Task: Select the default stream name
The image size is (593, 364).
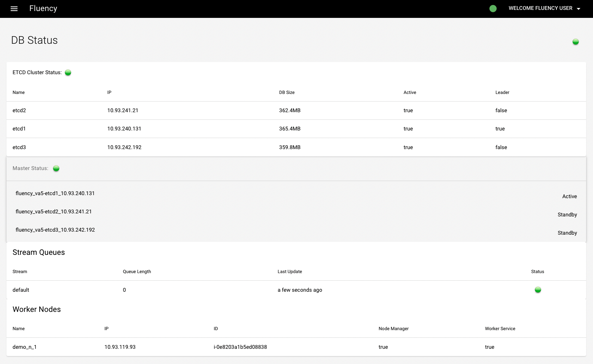Action: 21,290
